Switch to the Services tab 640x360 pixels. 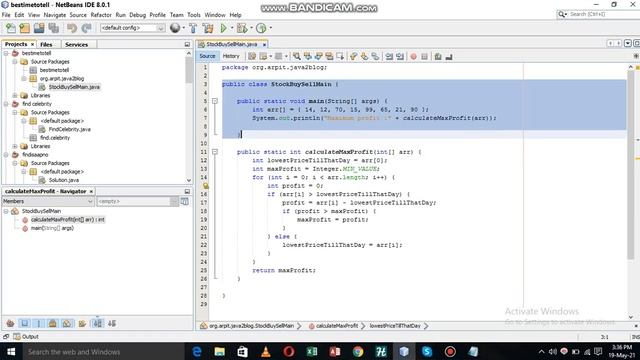pyautogui.click(x=76, y=44)
